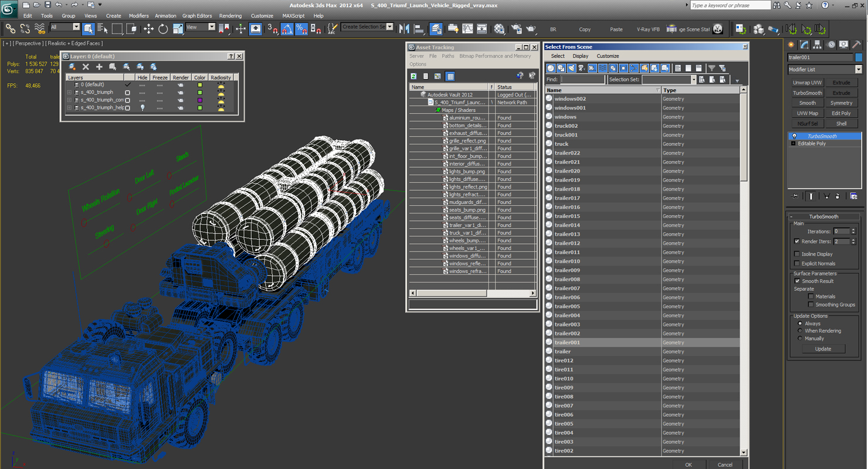Expand Editable Poly in modifier stack
The image size is (868, 469).
[793, 144]
